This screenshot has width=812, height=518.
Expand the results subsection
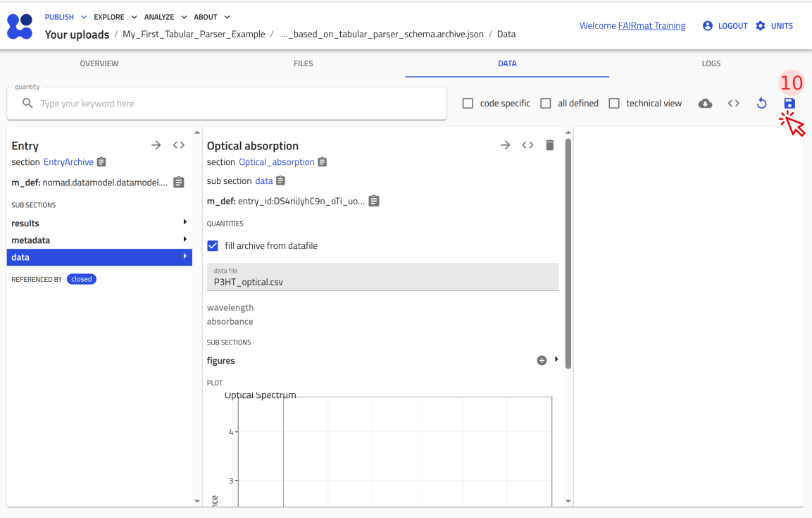coord(99,223)
